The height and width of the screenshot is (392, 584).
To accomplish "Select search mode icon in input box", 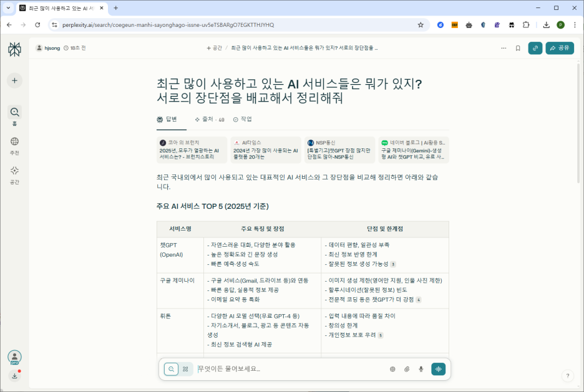I will click(172, 369).
